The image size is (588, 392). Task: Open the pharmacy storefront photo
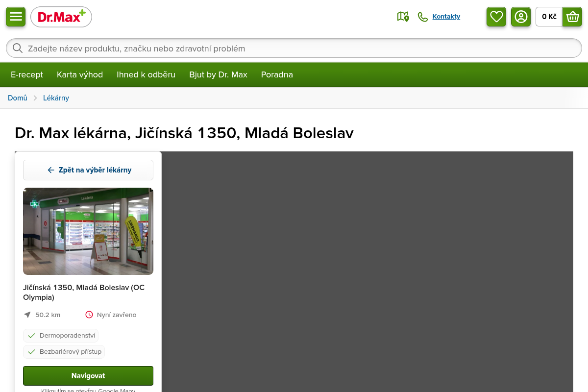pos(88,231)
